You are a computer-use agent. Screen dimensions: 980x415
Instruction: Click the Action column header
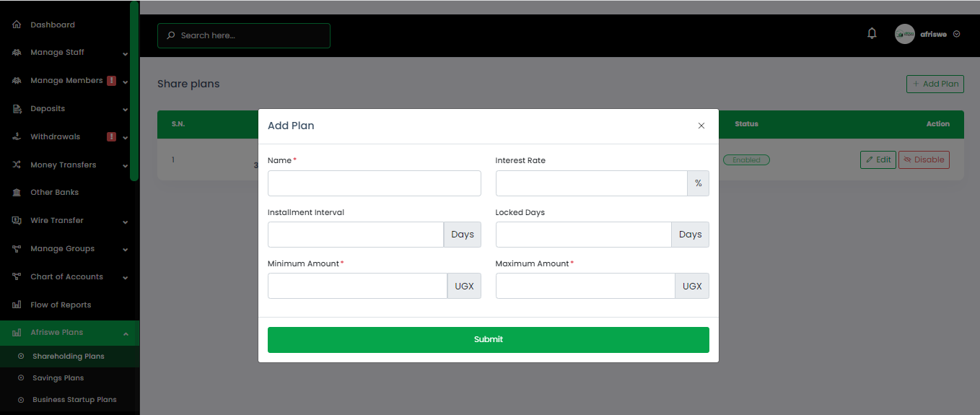(x=938, y=124)
